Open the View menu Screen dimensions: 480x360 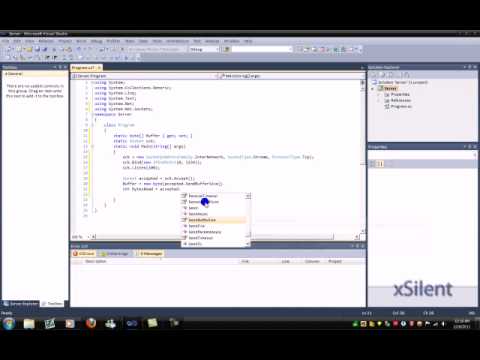(x=30, y=41)
